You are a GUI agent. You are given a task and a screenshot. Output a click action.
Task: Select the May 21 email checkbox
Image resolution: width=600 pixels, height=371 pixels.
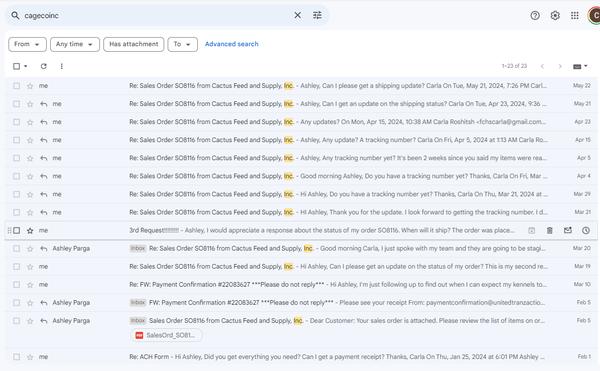pyautogui.click(x=16, y=104)
